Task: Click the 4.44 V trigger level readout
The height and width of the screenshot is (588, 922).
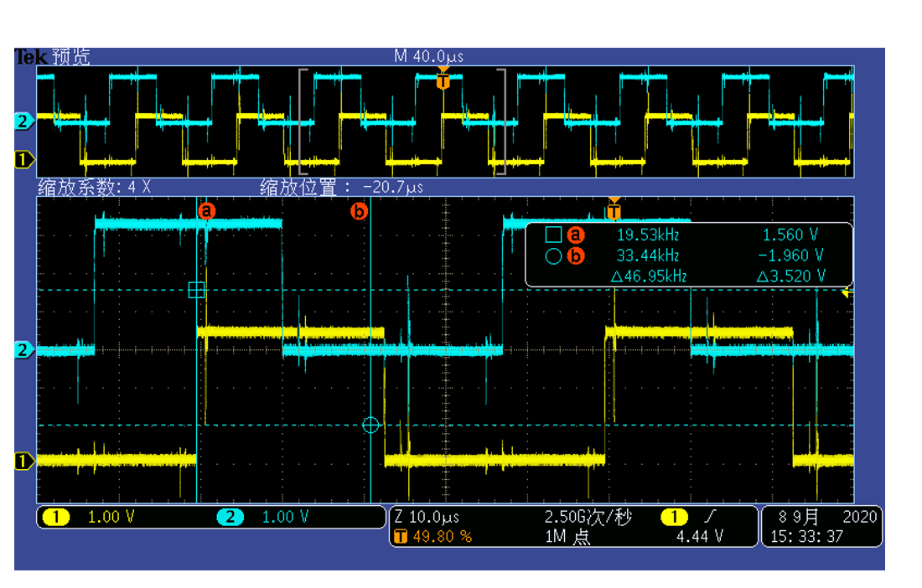Action: coord(697,536)
